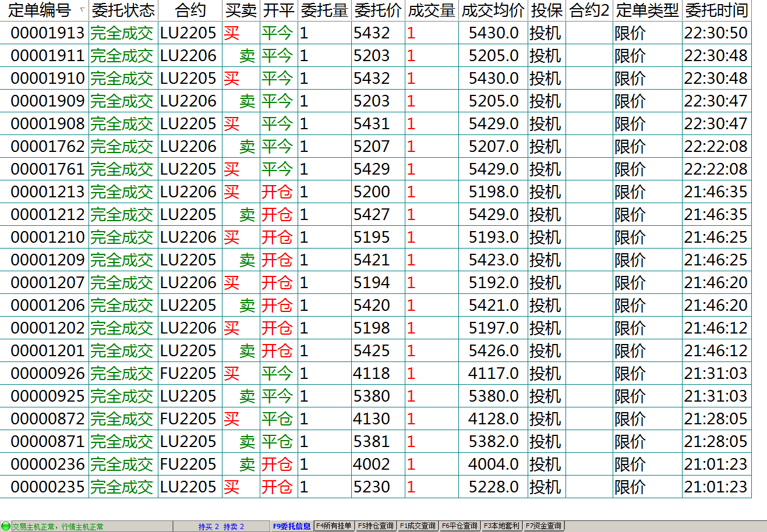Select order number 00001212
This screenshot has height=532, width=767.
[48, 215]
